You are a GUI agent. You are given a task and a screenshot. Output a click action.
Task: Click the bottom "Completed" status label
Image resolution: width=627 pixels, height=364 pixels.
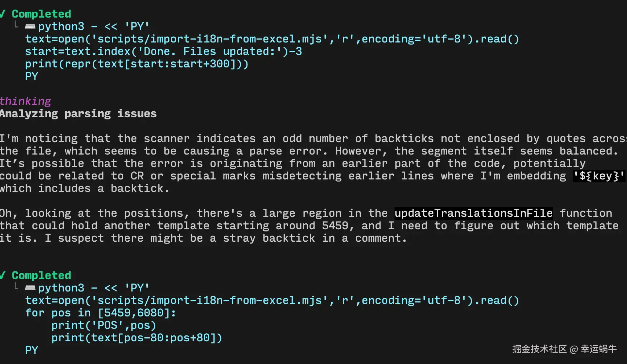tap(41, 275)
